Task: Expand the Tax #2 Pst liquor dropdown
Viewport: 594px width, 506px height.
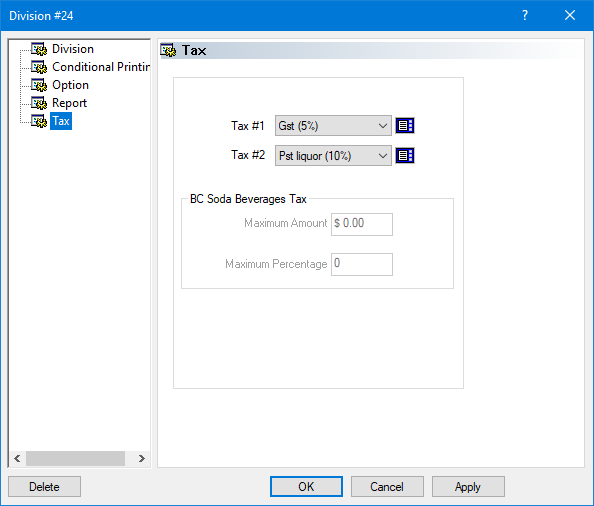Action: (333, 155)
